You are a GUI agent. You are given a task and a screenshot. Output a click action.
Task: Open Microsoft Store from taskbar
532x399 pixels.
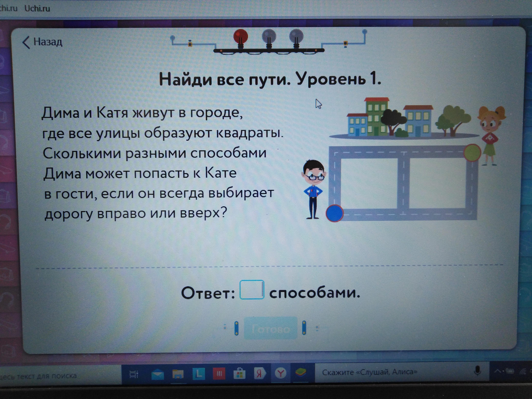pyautogui.click(x=239, y=374)
